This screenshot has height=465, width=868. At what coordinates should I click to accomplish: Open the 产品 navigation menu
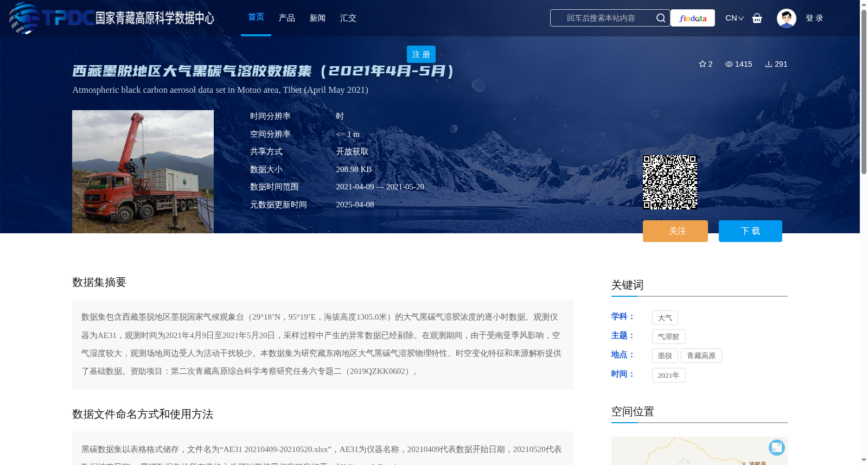pos(287,18)
